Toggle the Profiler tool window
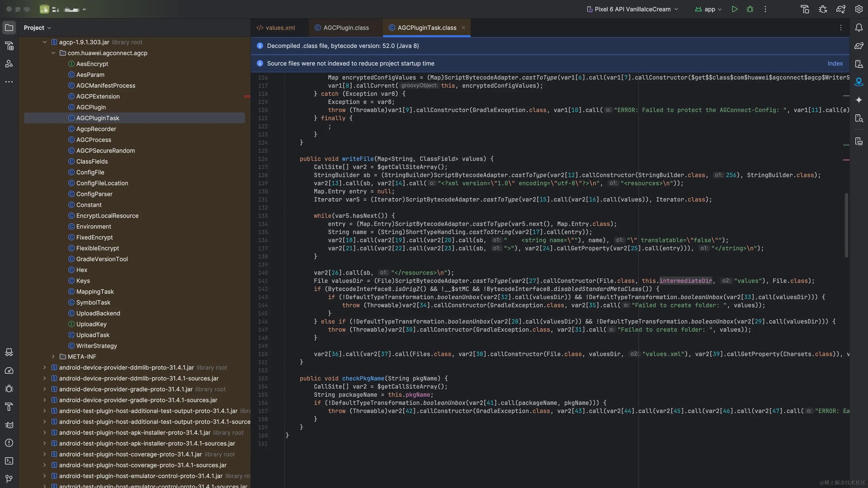The width and height of the screenshot is (868, 488). coord(9,370)
